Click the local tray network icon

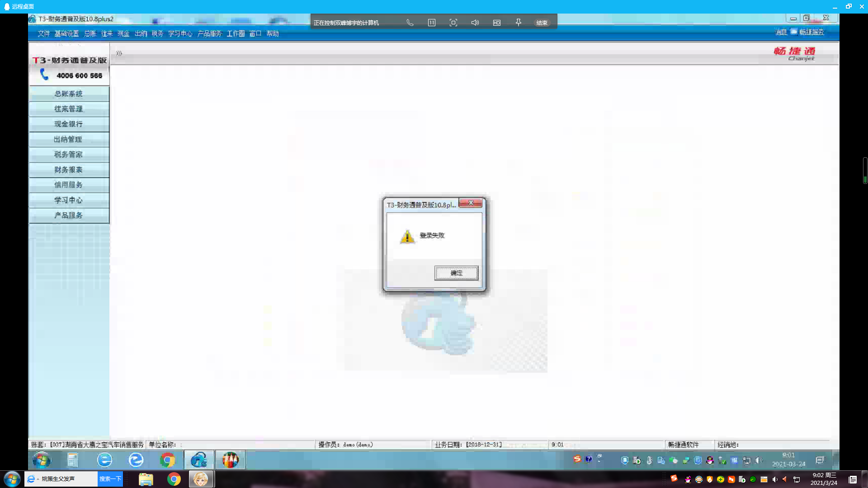(x=797, y=479)
